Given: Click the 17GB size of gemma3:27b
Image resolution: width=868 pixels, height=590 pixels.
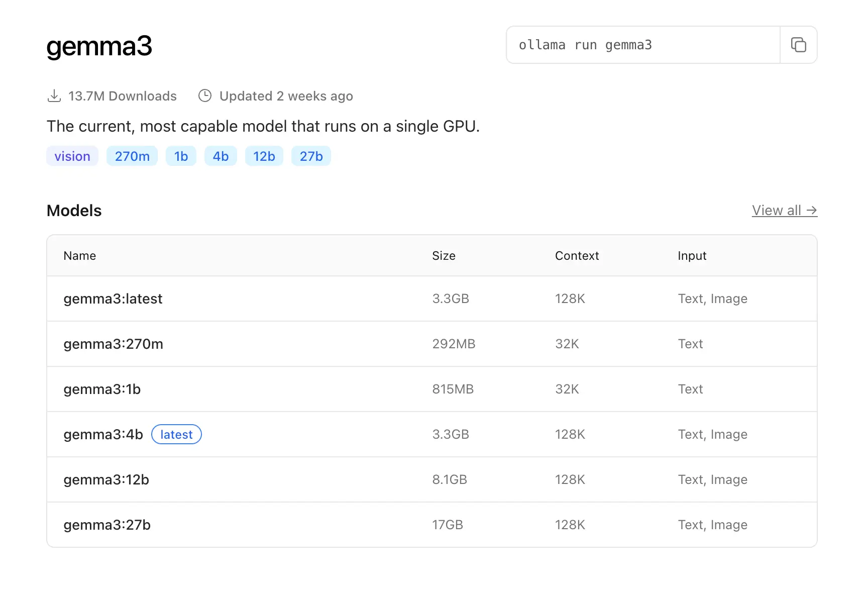Looking at the screenshot, I should pos(447,525).
